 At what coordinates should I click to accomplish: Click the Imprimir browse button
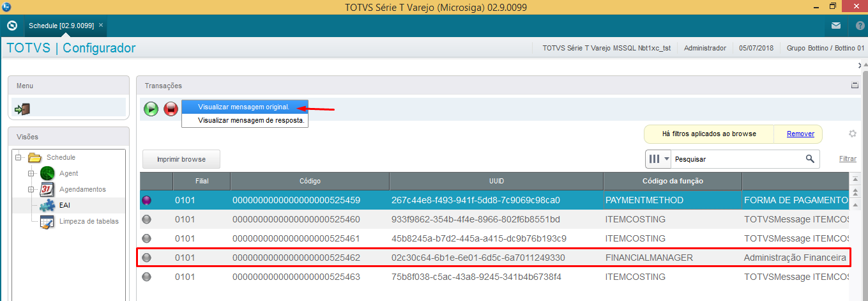[x=181, y=159]
